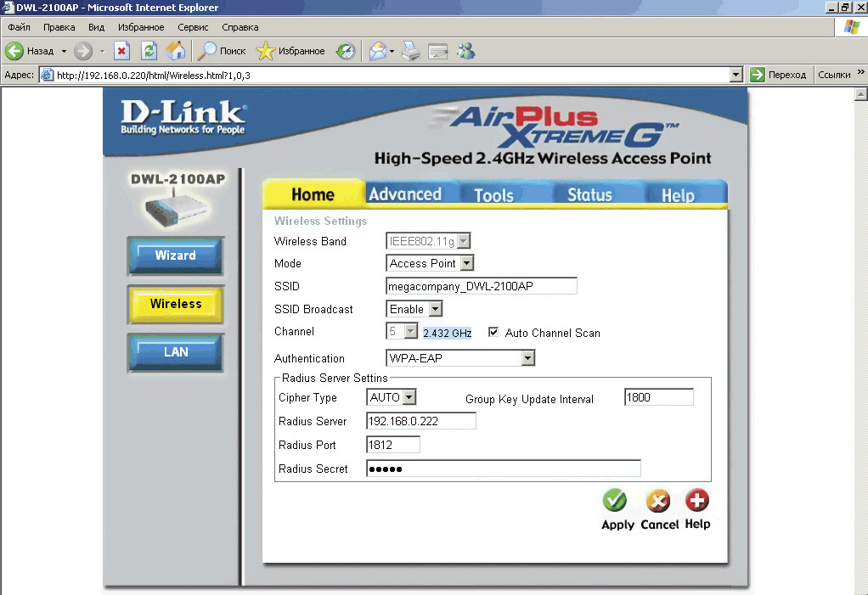The image size is (868, 595).
Task: Click the URL address field
Action: pos(392,76)
